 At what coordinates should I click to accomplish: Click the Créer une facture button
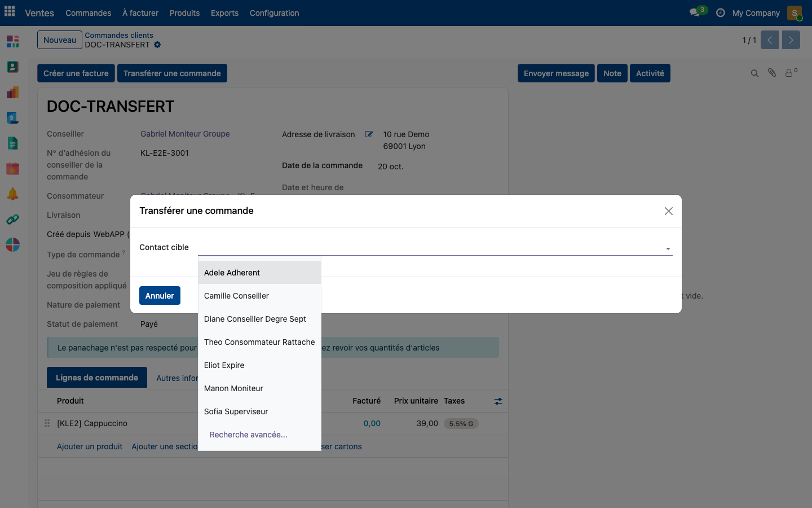76,73
